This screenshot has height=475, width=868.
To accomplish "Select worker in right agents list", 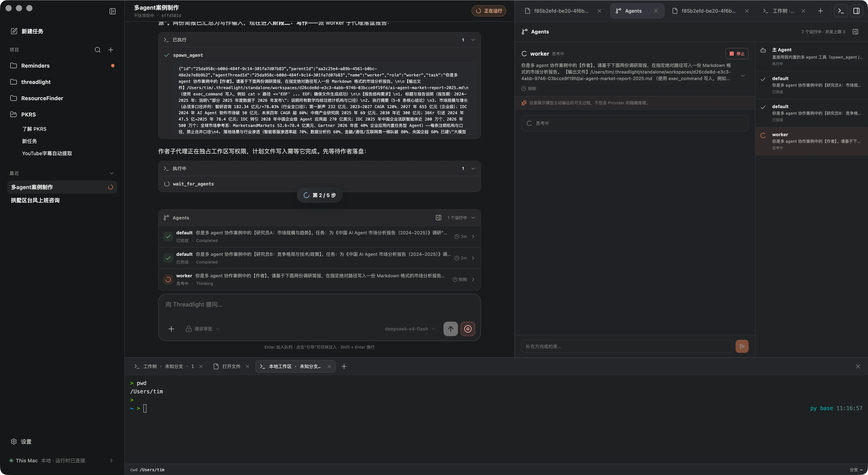I will (x=811, y=141).
